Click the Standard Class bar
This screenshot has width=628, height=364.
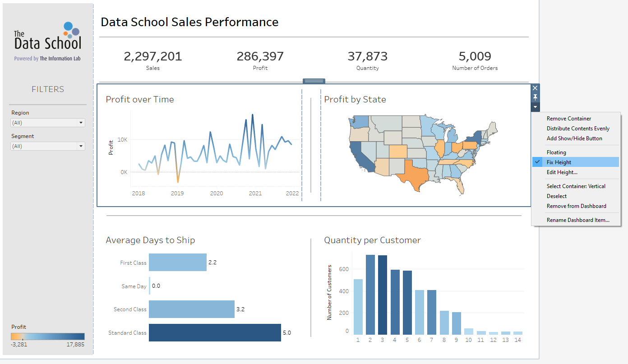coord(215,332)
